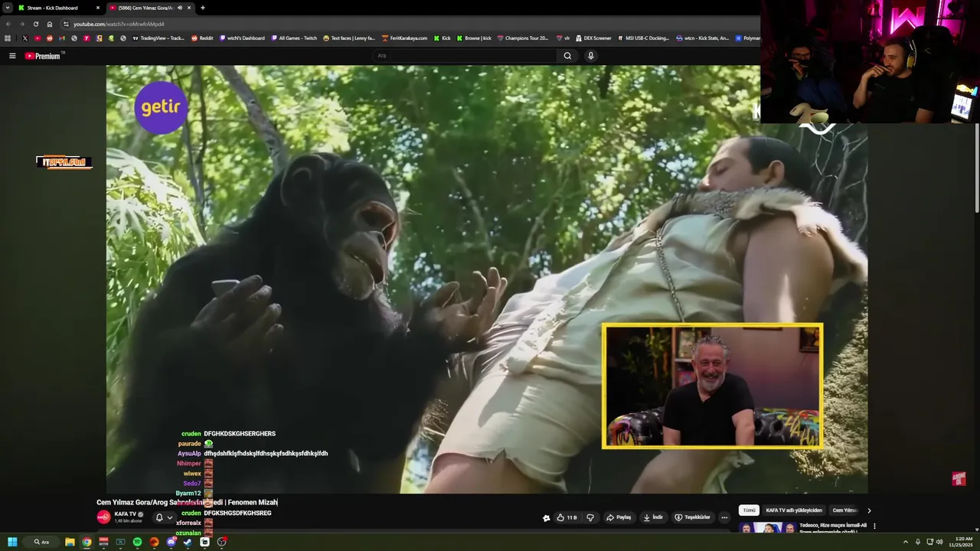The width and height of the screenshot is (980, 551).
Task: Open the TradingView bookmark
Action: tap(158, 37)
